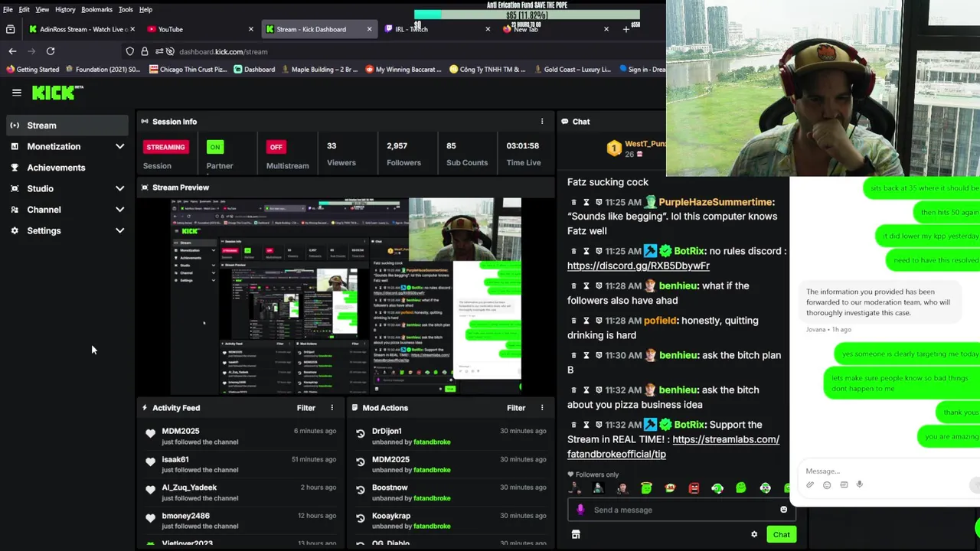
Task: Click purple microphone icon in chat input
Action: [580, 510]
